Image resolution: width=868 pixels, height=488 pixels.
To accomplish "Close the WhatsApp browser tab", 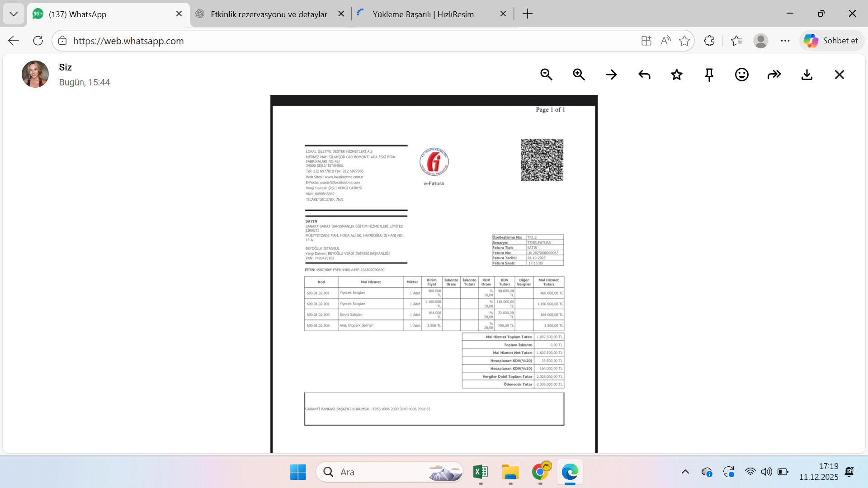I will click(x=179, y=14).
